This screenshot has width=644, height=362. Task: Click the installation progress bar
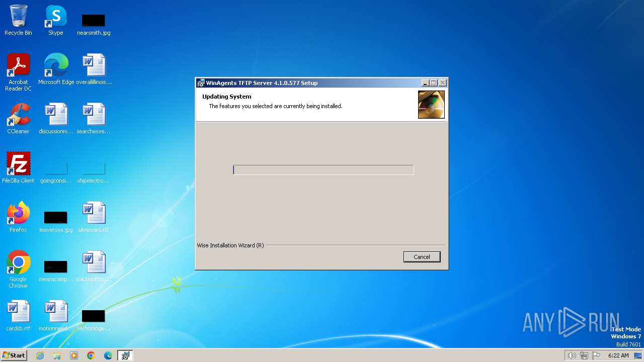click(x=323, y=170)
